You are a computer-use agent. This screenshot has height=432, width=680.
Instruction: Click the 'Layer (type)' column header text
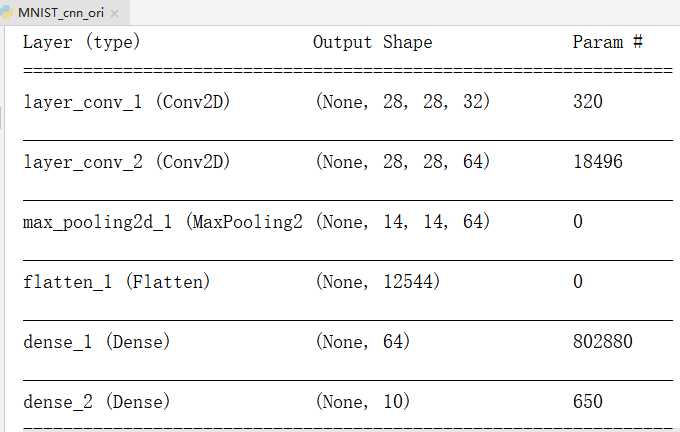coord(82,42)
